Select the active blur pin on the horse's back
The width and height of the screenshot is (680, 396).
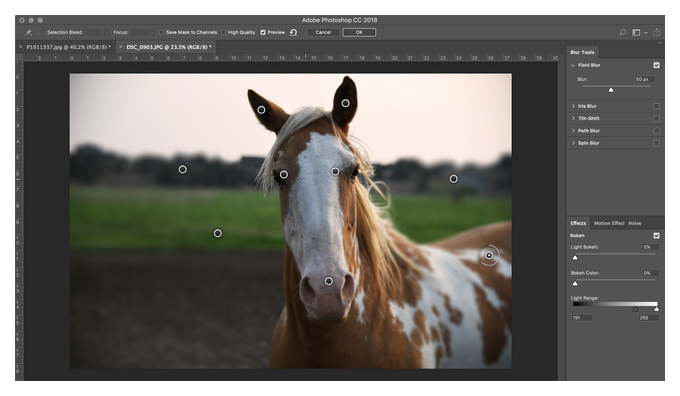489,255
